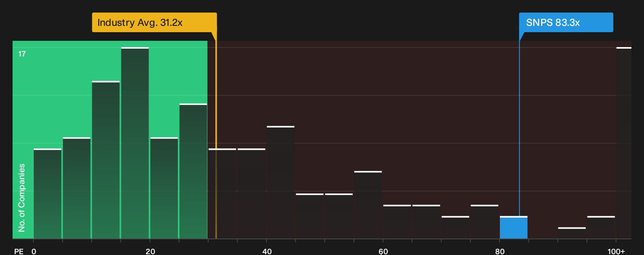Screen dimensions: 644x255
Task: Select the blue SNPS histogram bar
Action: [x=514, y=228]
